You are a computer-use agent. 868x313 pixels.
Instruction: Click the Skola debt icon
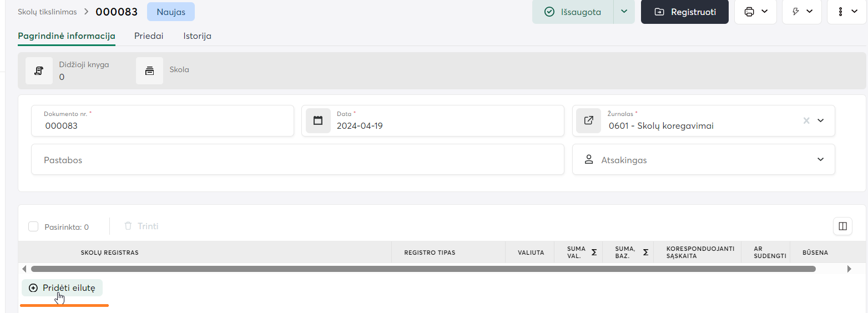[149, 71]
